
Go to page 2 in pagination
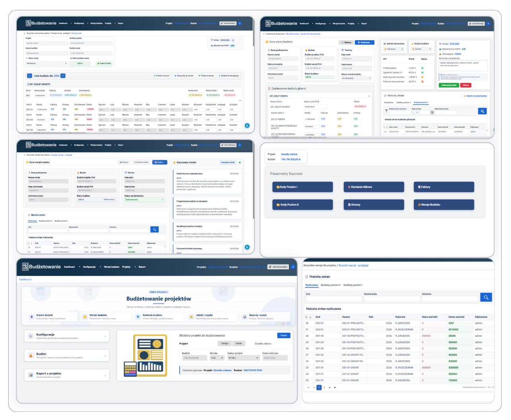[x=324, y=387]
